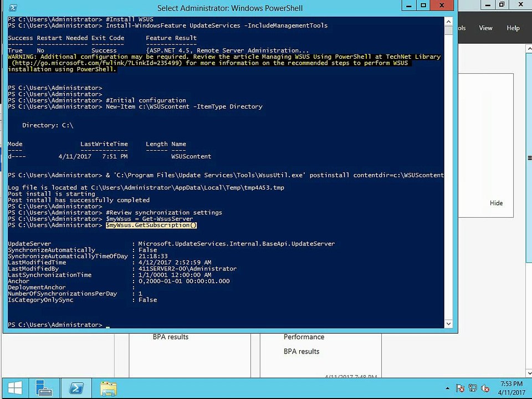Open File Explorer from the taskbar
Screen dimensions: 532x399
click(108, 388)
